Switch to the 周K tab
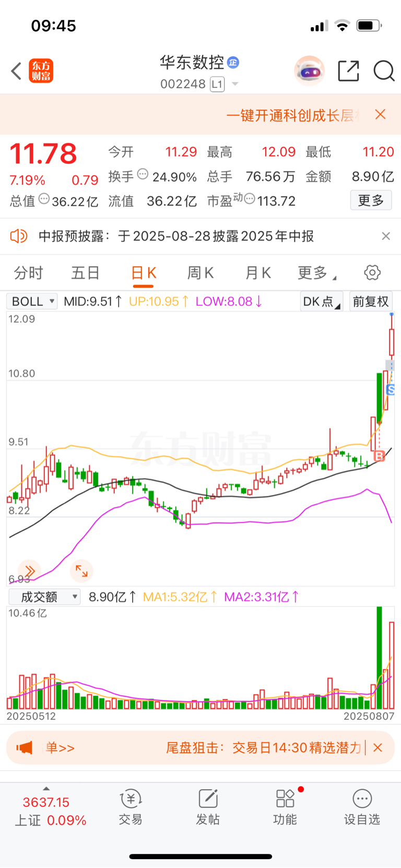This screenshot has width=401, height=868. [200, 272]
